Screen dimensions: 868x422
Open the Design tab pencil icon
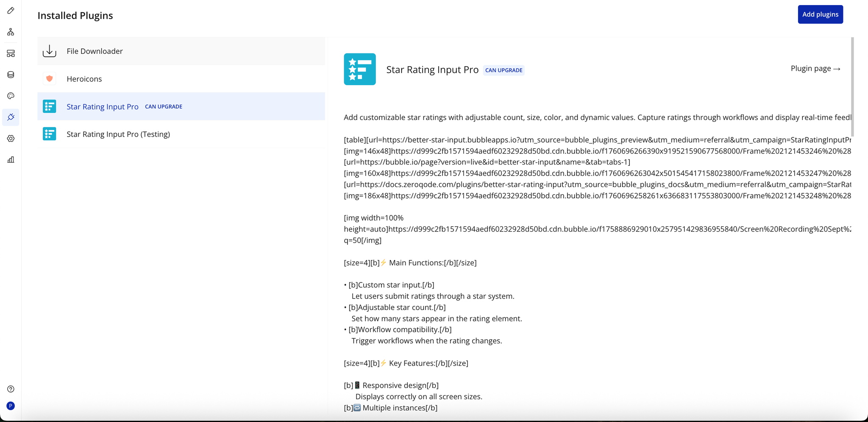(11, 11)
